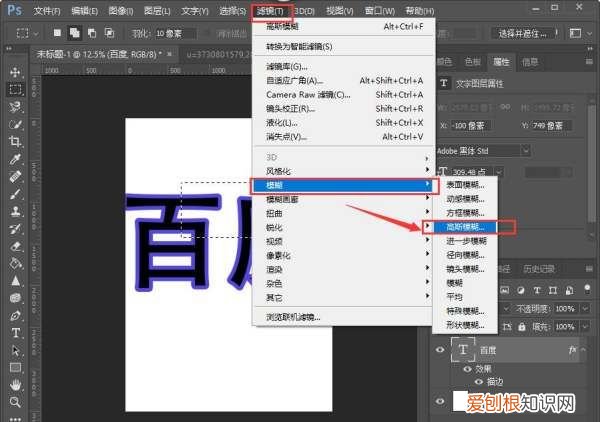Expand the 风格化 submenu
Screen dimensions: 600x422
344,171
